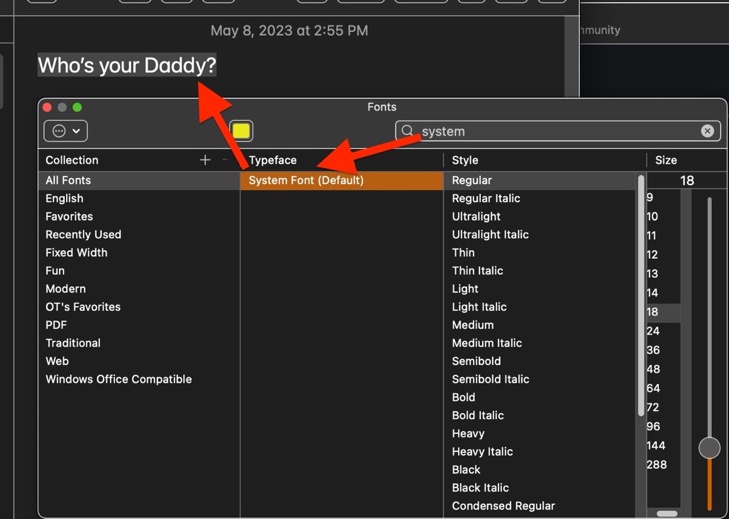Choose the Regular Italic style

point(540,199)
